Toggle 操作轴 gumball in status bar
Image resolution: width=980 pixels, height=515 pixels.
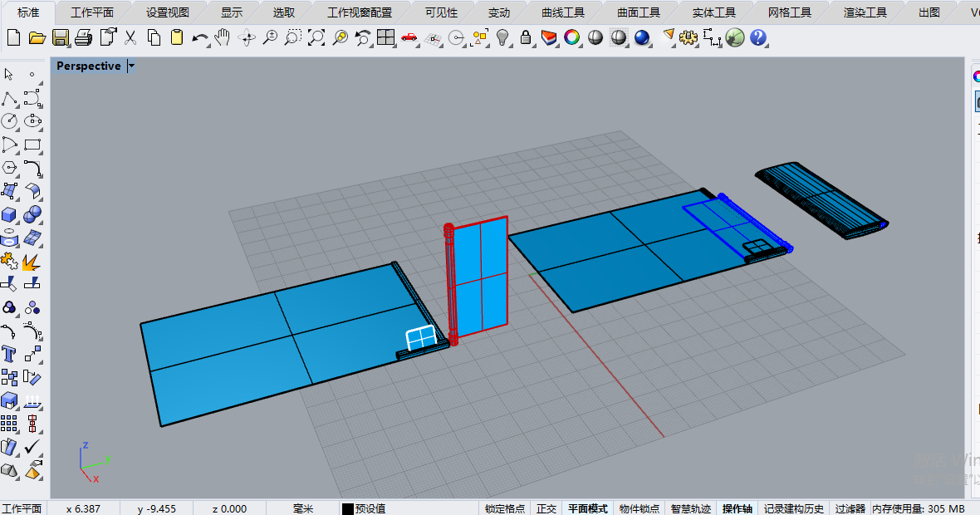click(738, 508)
